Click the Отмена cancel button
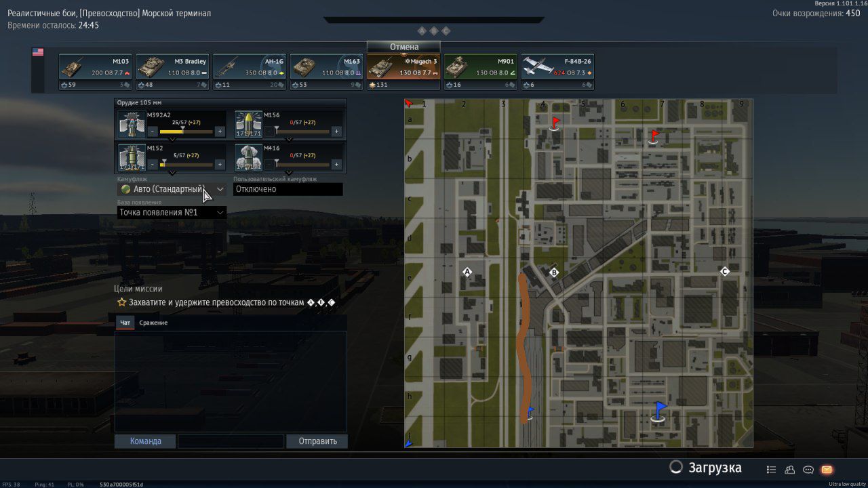 [404, 47]
